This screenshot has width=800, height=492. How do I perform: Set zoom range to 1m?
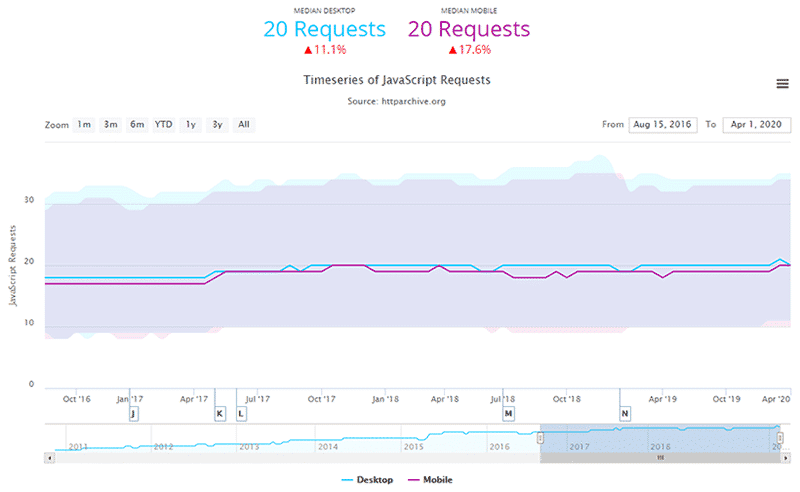coord(84,125)
